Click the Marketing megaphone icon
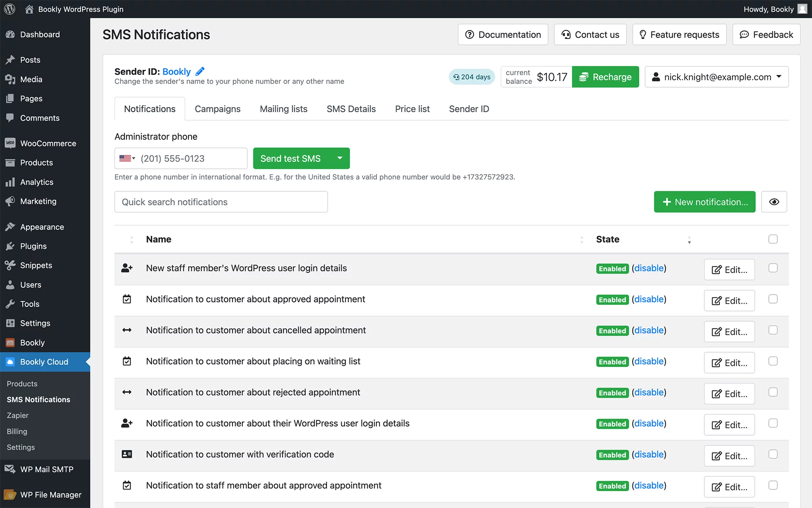Image resolution: width=812 pixels, height=508 pixels. click(x=10, y=201)
